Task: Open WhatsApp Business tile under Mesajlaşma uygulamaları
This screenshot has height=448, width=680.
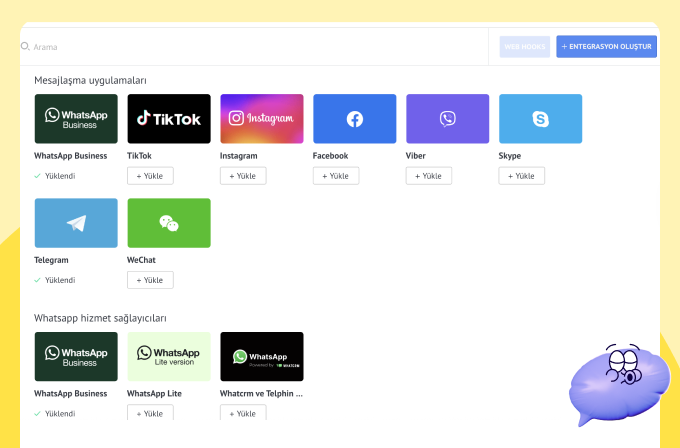Action: 76,119
